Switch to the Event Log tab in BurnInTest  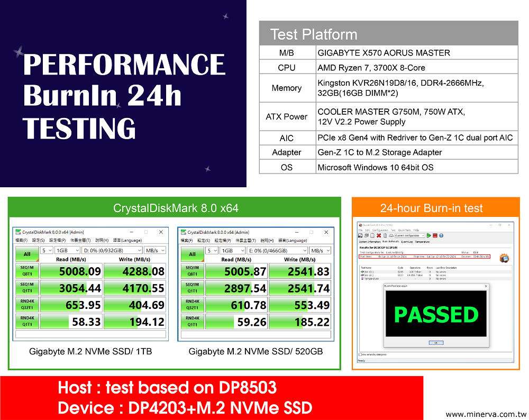tap(407, 242)
